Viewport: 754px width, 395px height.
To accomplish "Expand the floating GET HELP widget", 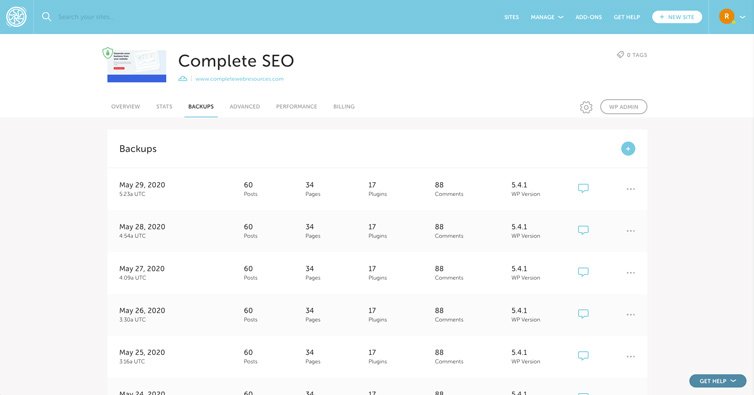I will [717, 381].
